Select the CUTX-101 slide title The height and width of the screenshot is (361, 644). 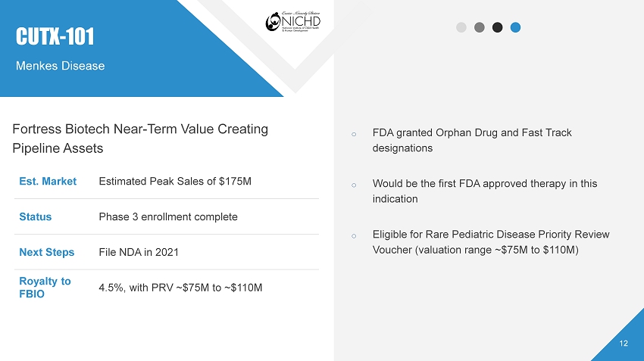[56, 36]
